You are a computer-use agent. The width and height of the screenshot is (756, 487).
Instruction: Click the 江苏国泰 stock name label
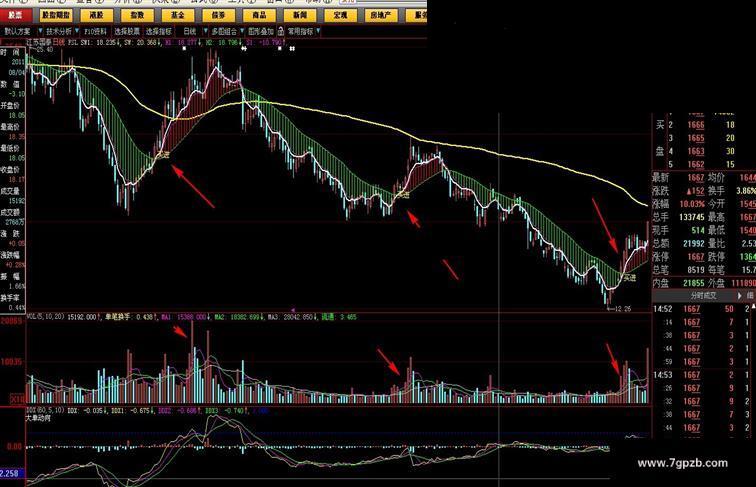click(39, 42)
